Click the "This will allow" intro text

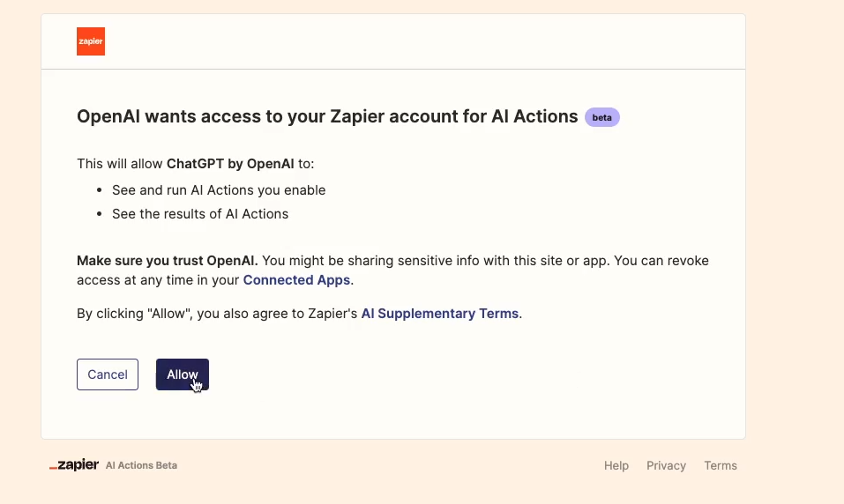(120, 163)
